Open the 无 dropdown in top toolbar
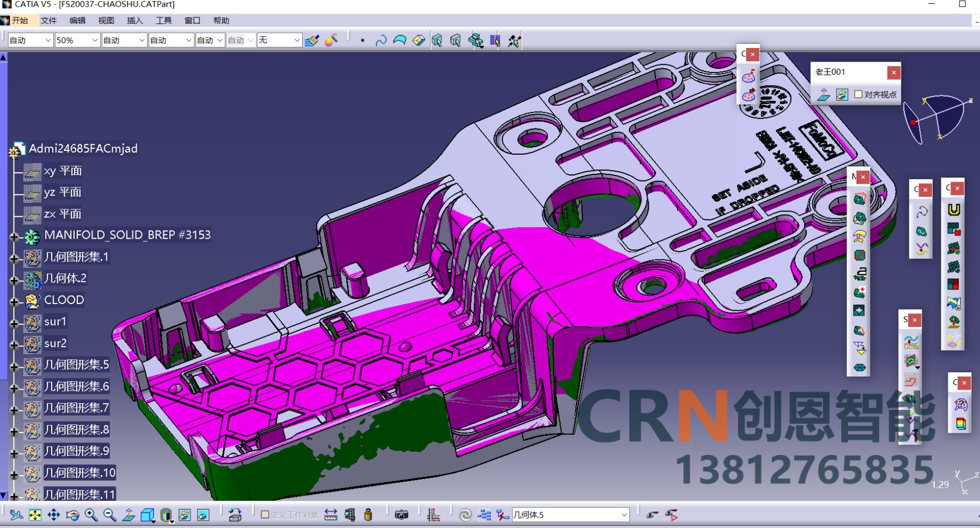Viewport: 980px width, 528px height. (279, 40)
